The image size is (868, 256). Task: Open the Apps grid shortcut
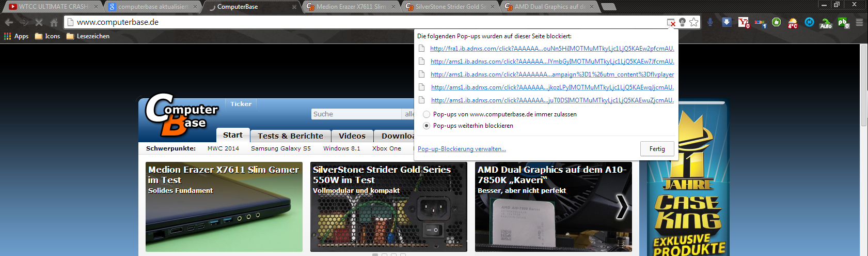[16, 36]
